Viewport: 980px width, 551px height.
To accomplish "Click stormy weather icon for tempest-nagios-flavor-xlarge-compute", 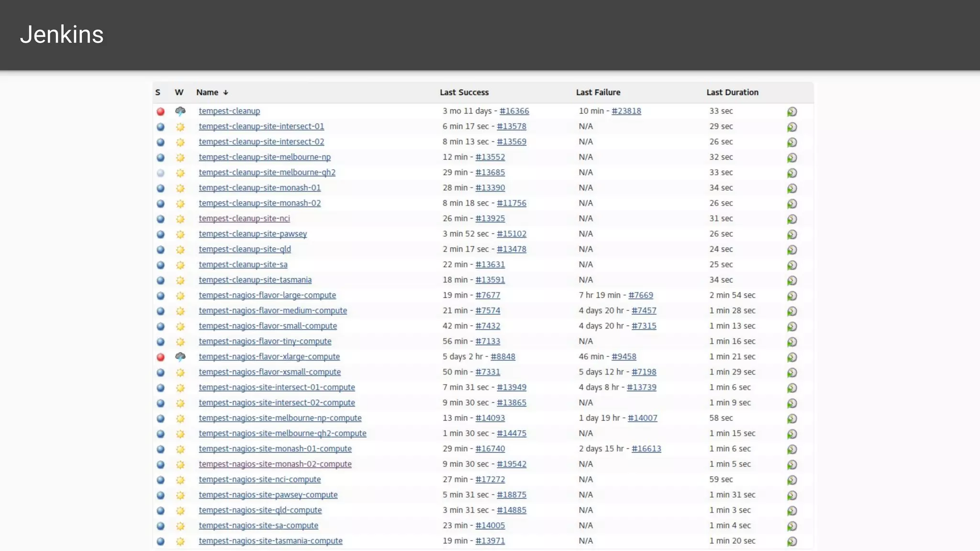I will 180,357.
